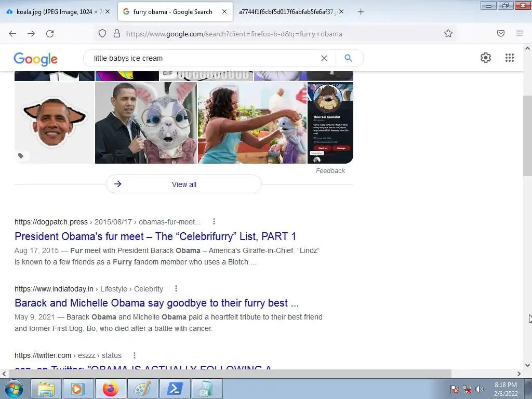Viewport: 532px width, 399px height.
Task: Close the a7744f1f6cbf5d017 image tab
Action: pos(341,11)
